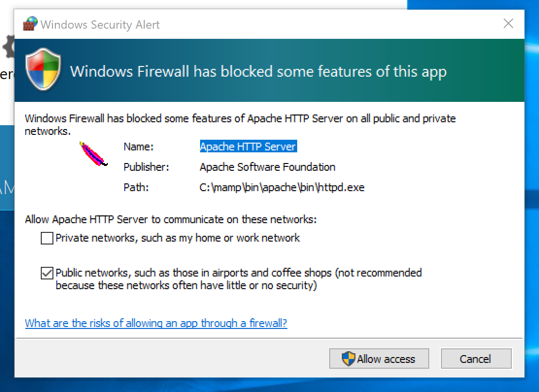Screen dimensions: 539x392
Task: Dismiss the alert with the X button
Action: [508, 23]
